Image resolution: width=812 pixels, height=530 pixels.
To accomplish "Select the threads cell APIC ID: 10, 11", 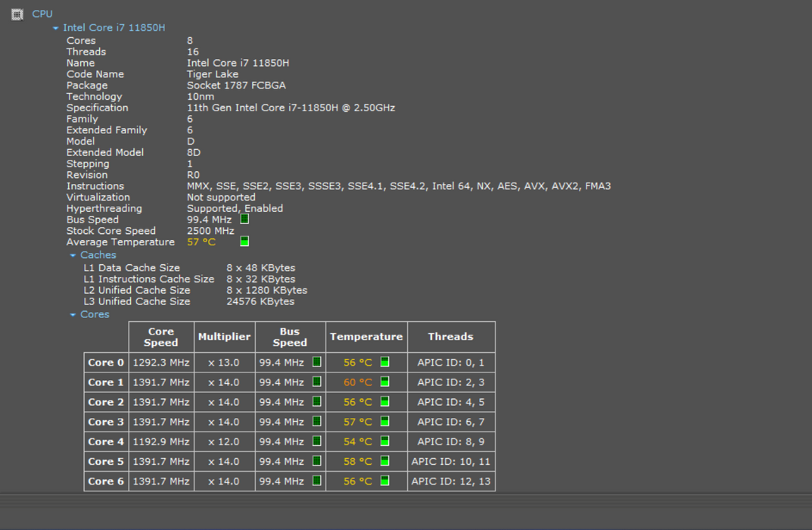I will (x=451, y=462).
